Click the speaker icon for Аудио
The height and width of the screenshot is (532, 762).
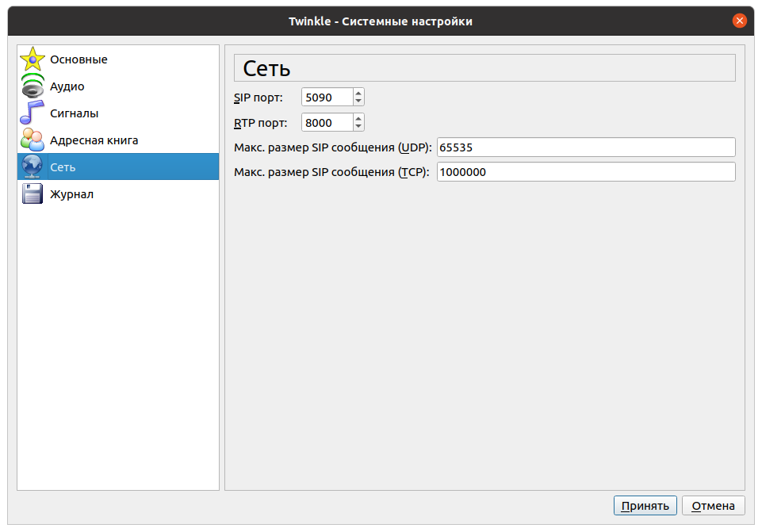tap(33, 86)
